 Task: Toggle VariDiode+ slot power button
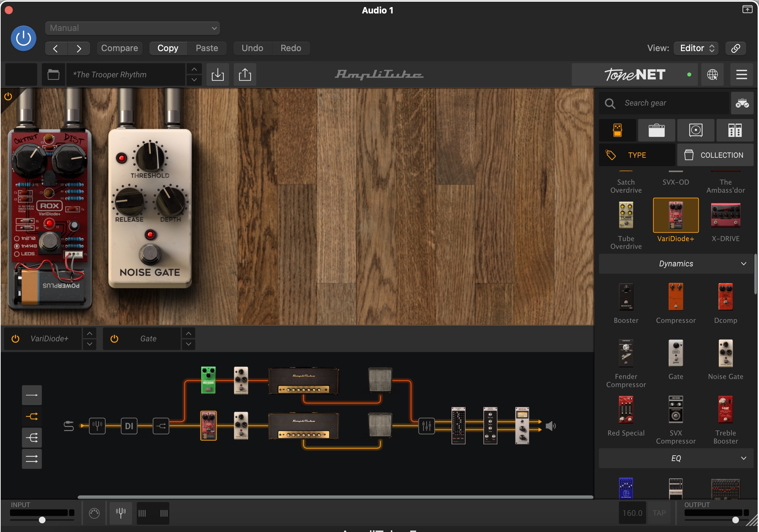click(x=15, y=339)
